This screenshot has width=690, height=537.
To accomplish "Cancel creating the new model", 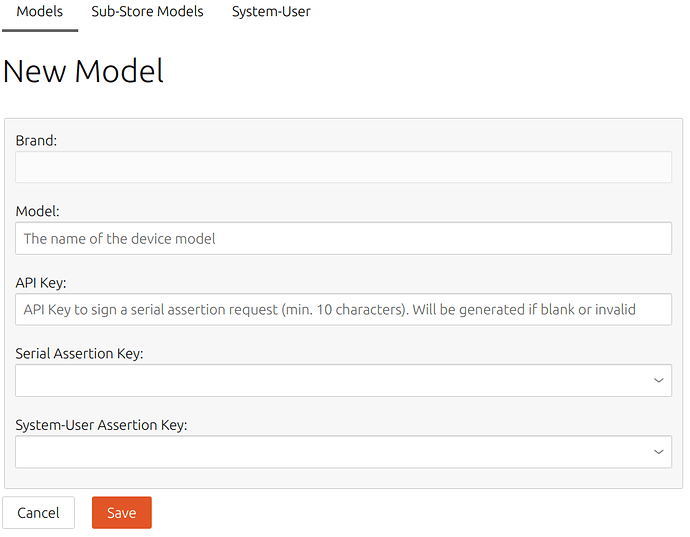I will point(39,513).
